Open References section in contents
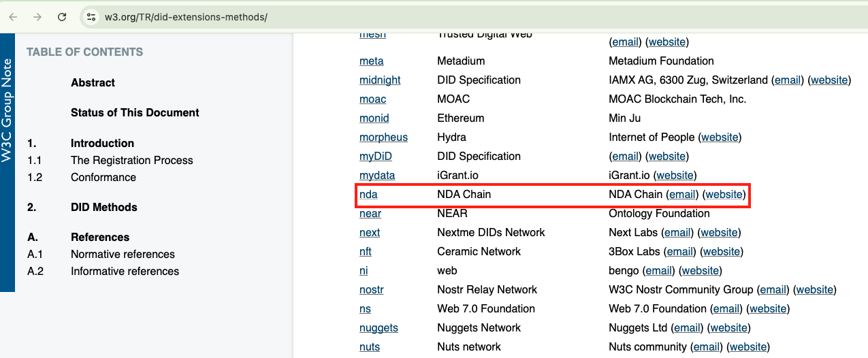The image size is (868, 358). 99,237
